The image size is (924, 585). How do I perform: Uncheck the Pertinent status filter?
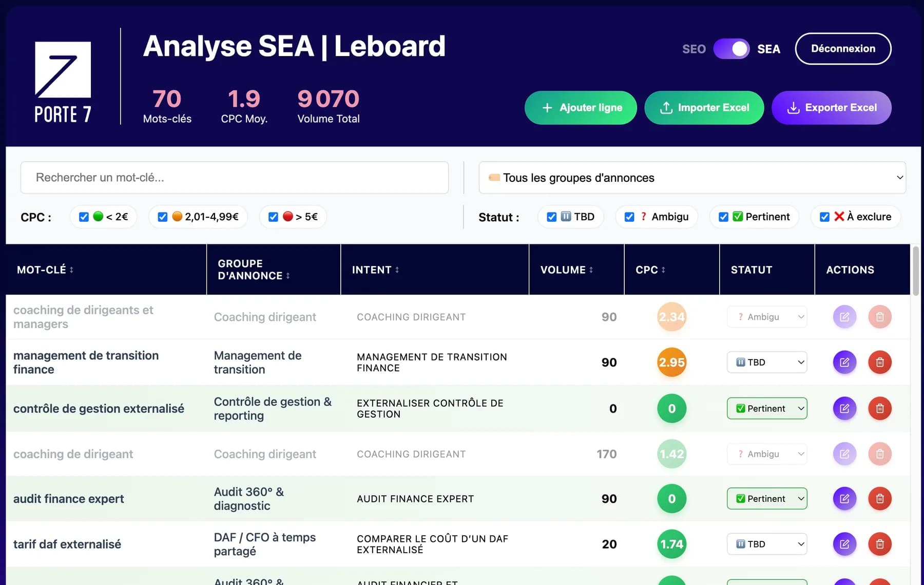[723, 217]
